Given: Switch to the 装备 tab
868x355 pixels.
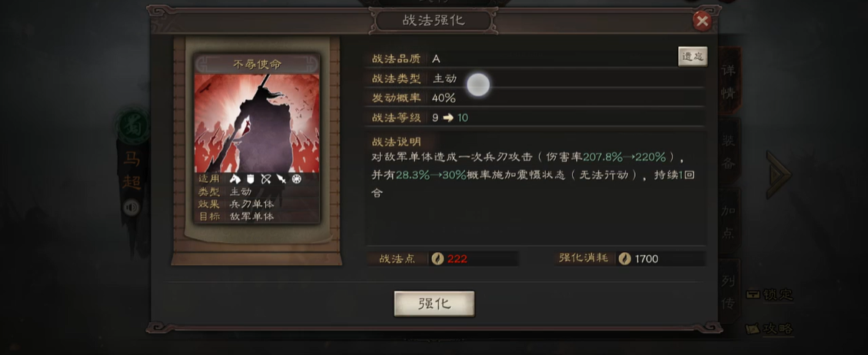Looking at the screenshot, I should 729,151.
